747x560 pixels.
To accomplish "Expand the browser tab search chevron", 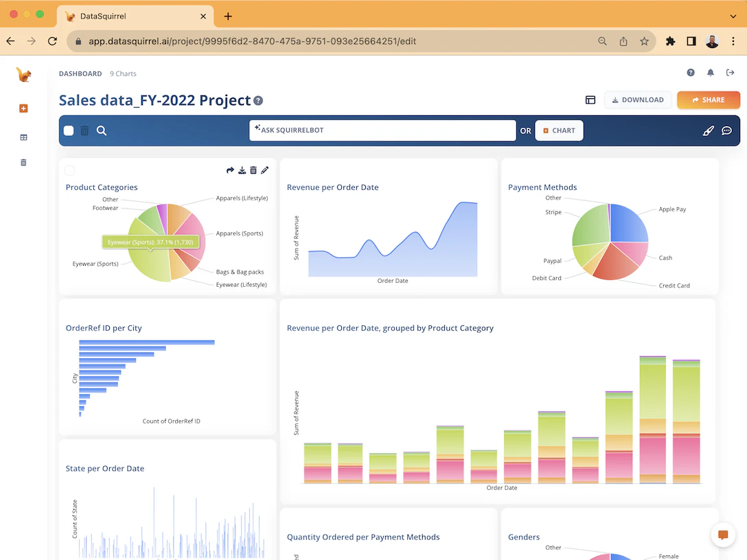I will (733, 16).
